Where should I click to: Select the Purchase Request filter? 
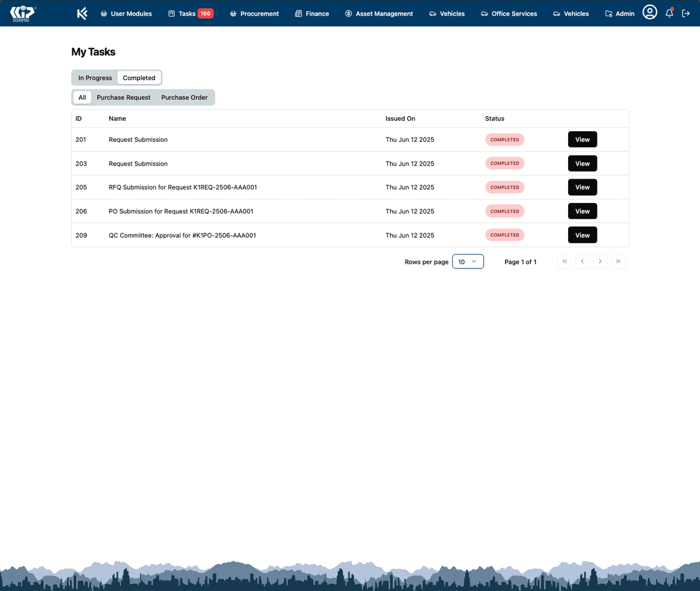[x=123, y=97]
